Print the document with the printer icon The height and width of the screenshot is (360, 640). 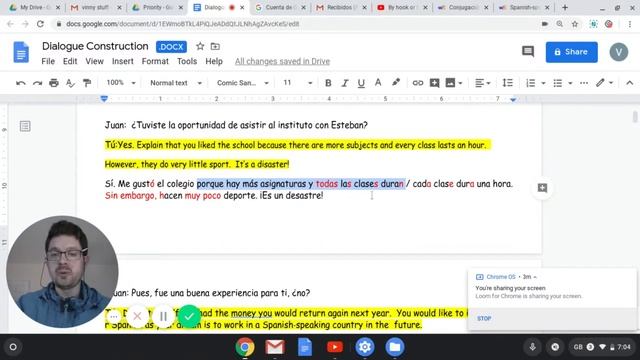54,83
